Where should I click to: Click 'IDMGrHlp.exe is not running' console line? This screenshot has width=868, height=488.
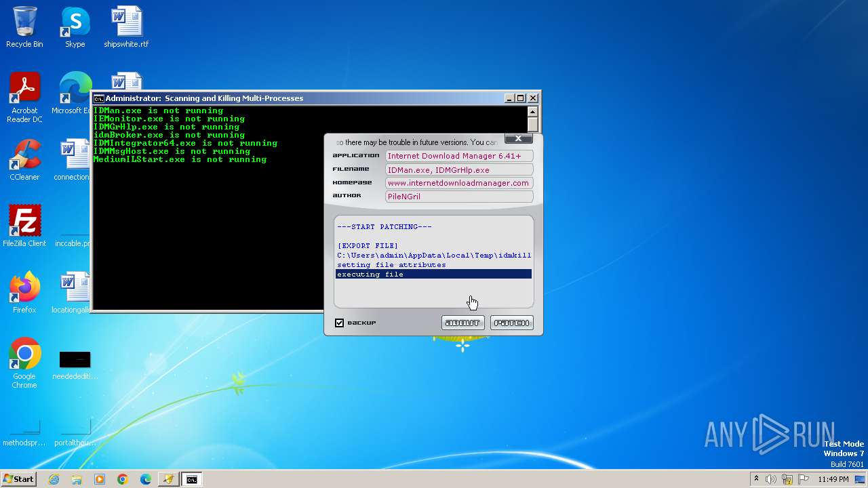click(x=166, y=127)
